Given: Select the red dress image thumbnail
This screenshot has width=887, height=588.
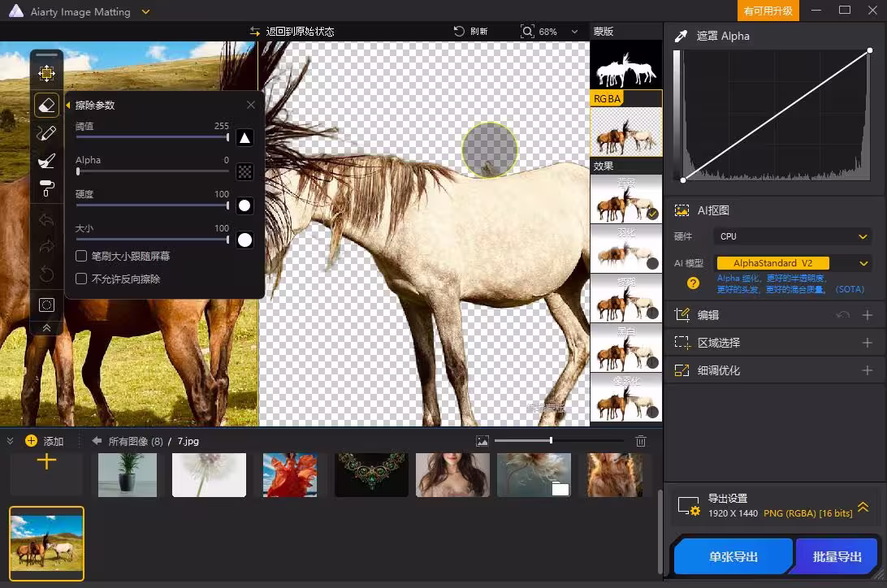Looking at the screenshot, I should (x=290, y=474).
